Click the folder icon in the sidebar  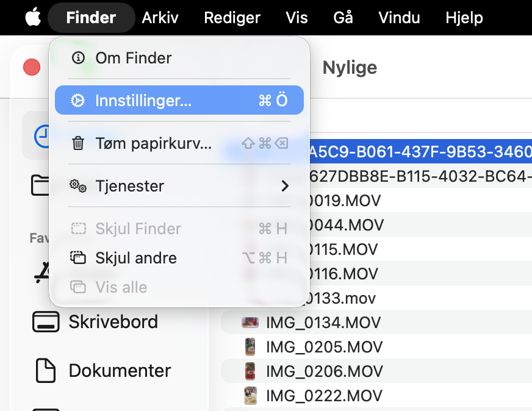40,185
